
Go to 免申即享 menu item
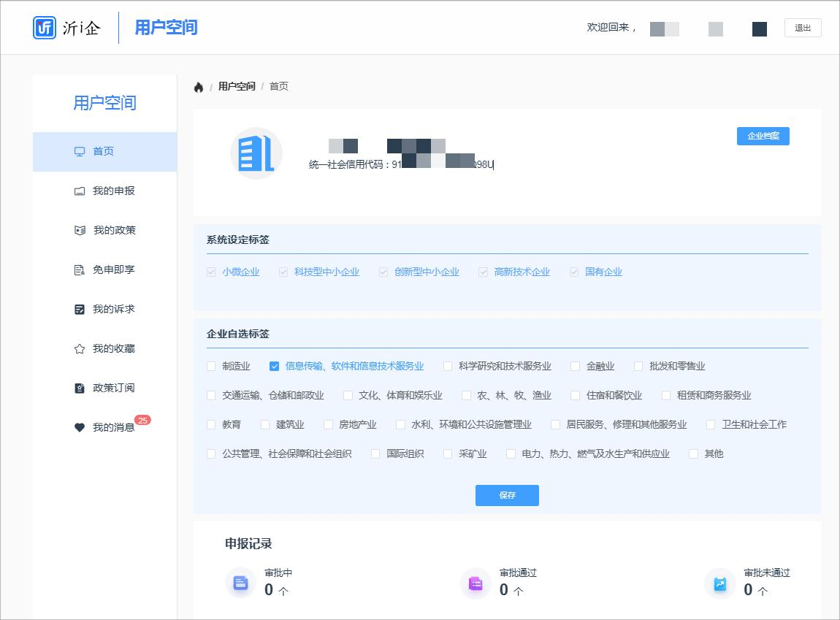[113, 270]
